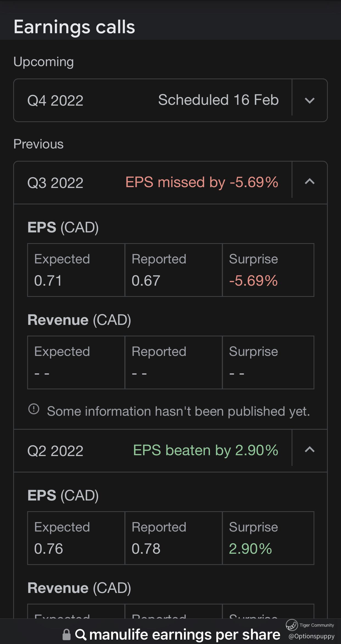The image size is (341, 644).
Task: Open the @Optionspuppy handle
Action: pos(311,636)
